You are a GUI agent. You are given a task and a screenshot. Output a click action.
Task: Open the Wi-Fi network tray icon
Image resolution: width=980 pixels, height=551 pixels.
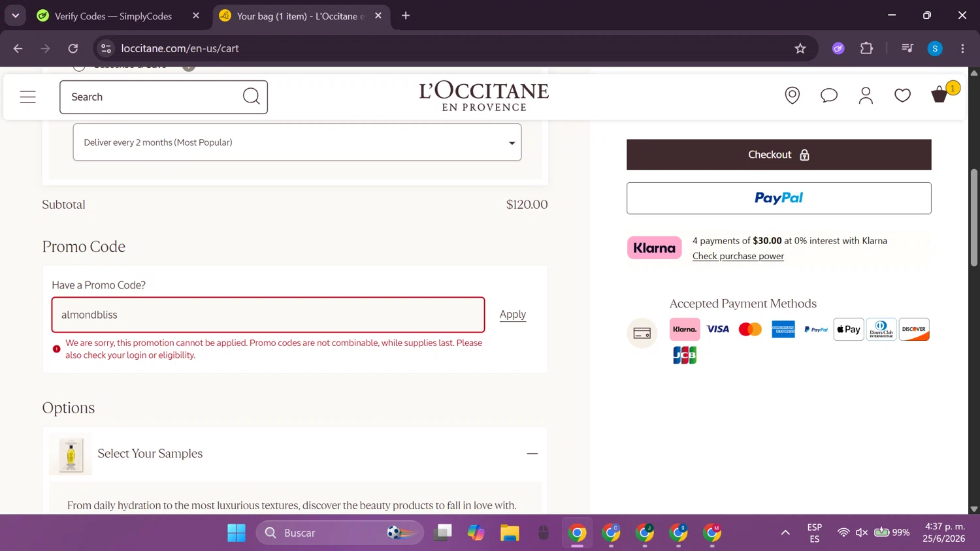(843, 533)
